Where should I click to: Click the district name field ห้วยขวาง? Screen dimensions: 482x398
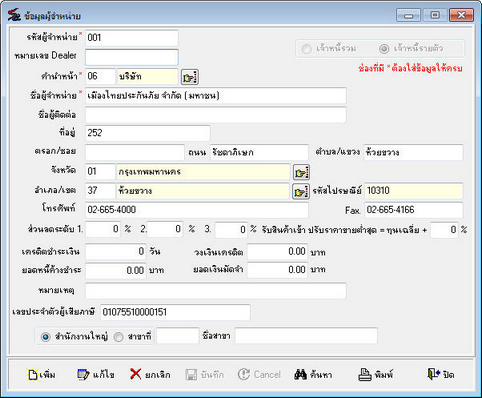203,191
